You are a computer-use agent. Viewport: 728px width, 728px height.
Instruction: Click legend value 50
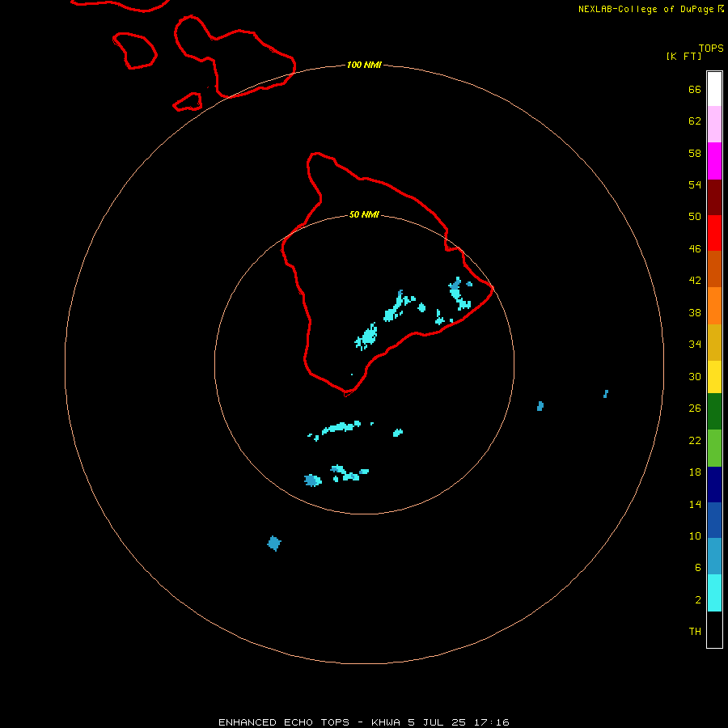pos(695,217)
